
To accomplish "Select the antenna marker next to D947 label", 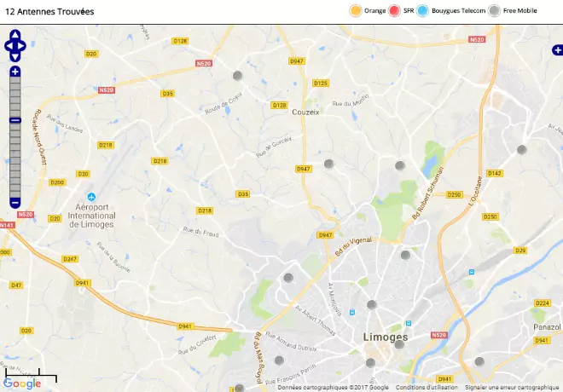I will click(x=329, y=164).
